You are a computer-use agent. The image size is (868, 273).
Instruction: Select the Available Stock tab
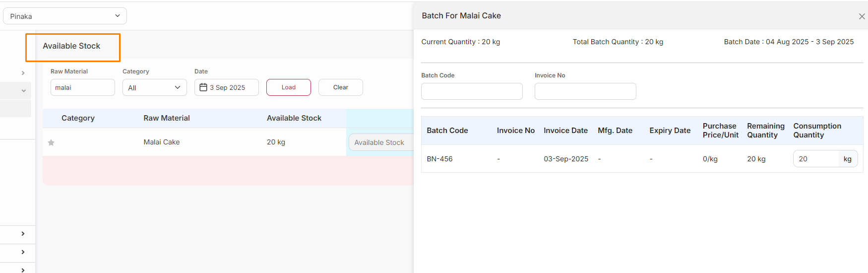click(72, 47)
